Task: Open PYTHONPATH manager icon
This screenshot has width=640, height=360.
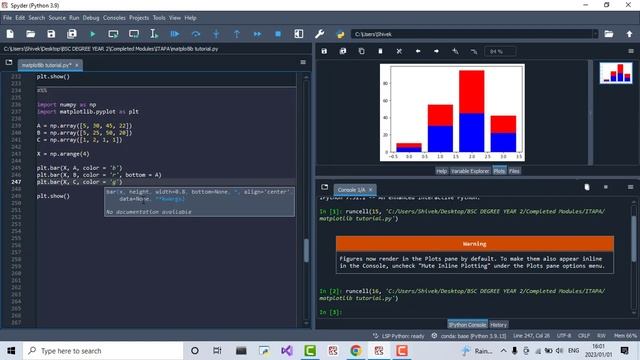Action: (x=340, y=34)
